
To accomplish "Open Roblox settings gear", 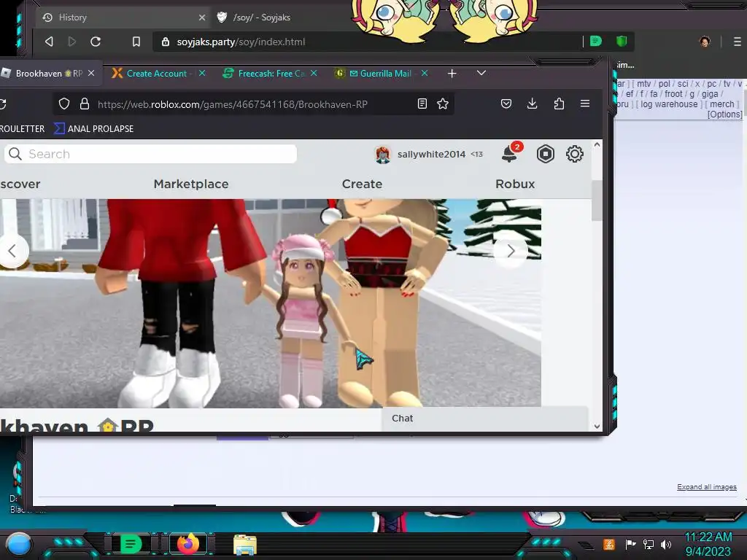I will click(575, 154).
